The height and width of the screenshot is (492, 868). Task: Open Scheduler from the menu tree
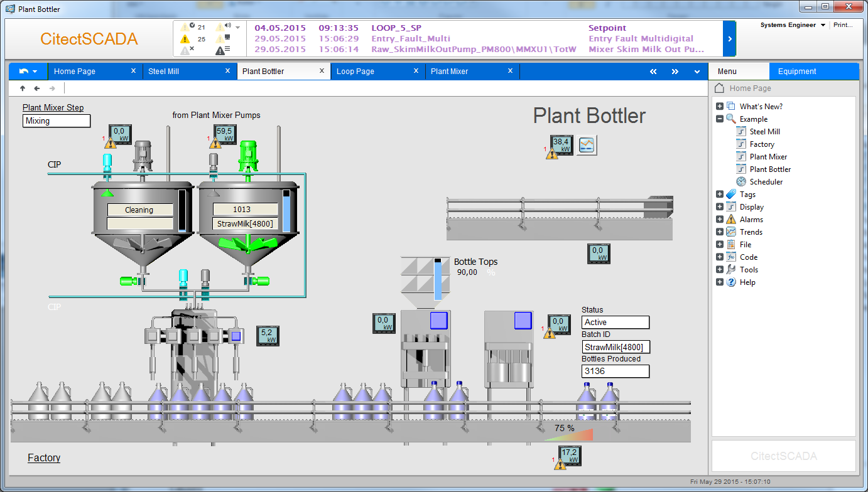(x=766, y=182)
